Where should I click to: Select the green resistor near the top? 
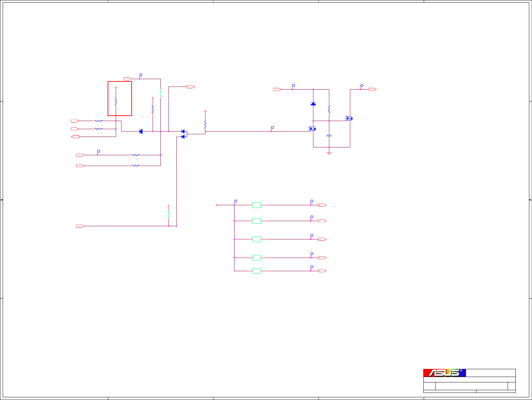160,93
